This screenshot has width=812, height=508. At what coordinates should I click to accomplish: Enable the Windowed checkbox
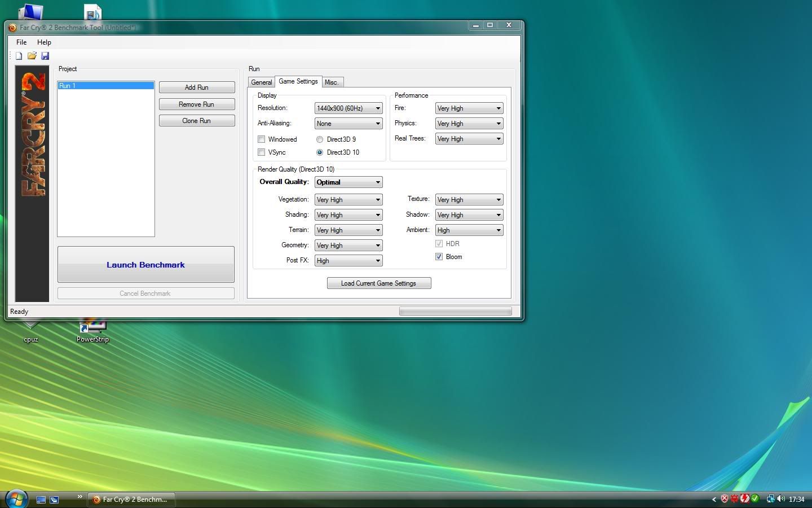(261, 139)
